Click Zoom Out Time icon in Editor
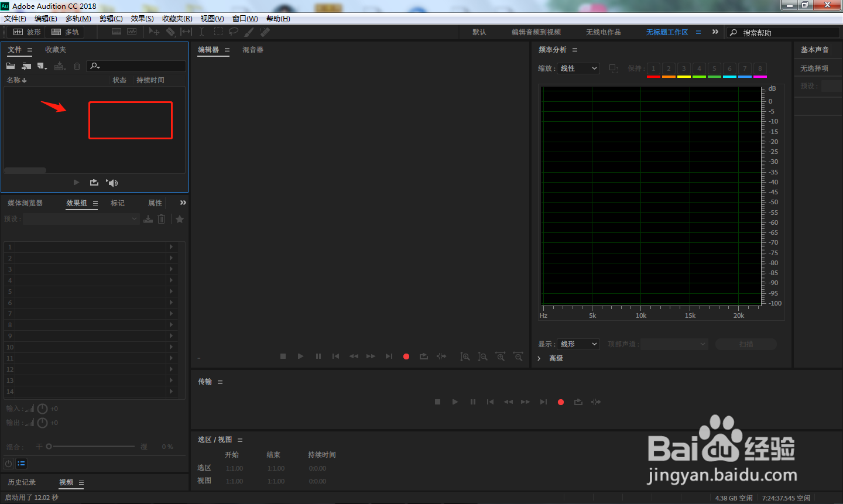 pyautogui.click(x=518, y=356)
